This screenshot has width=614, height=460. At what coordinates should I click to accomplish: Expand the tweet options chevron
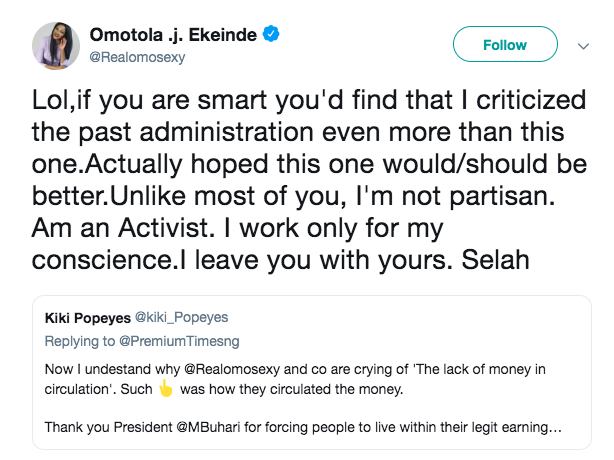(583, 46)
